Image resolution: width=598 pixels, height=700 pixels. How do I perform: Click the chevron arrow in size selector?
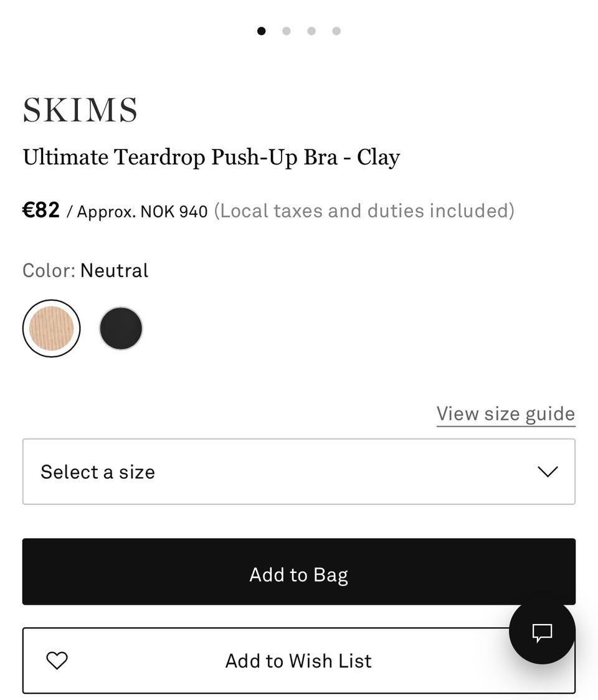point(548,471)
